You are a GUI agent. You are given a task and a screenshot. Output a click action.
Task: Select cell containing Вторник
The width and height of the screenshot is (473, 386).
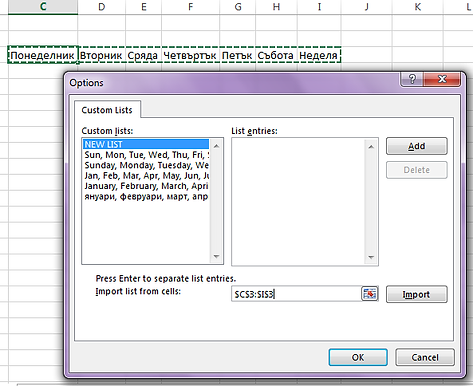(101, 55)
